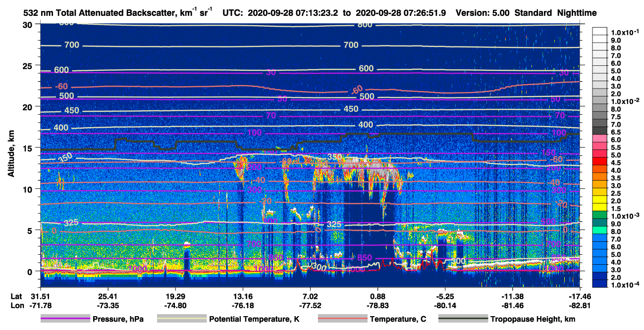Click the purple 850 pressure contour label
Screen dimensions: 644x330
[x=364, y=258]
